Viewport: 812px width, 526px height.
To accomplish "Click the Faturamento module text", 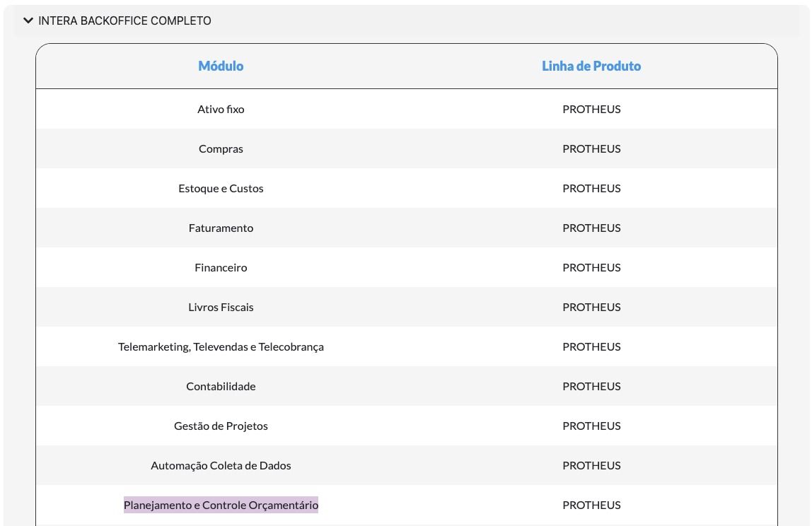I will [221, 228].
